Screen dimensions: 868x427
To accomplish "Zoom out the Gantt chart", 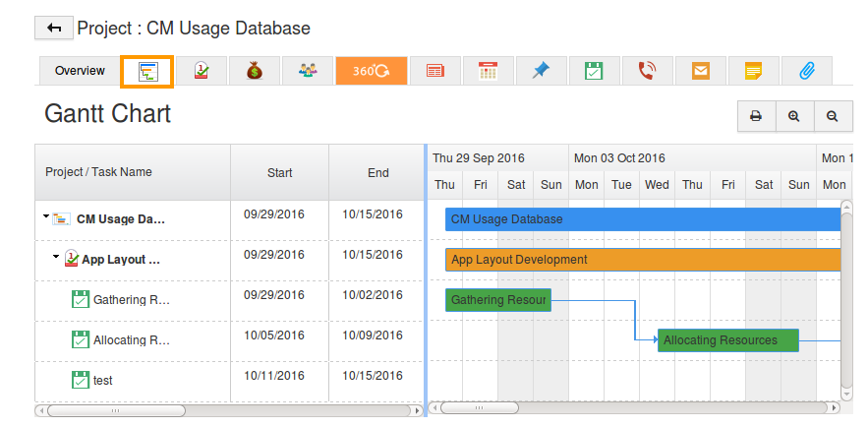I will pos(833,116).
